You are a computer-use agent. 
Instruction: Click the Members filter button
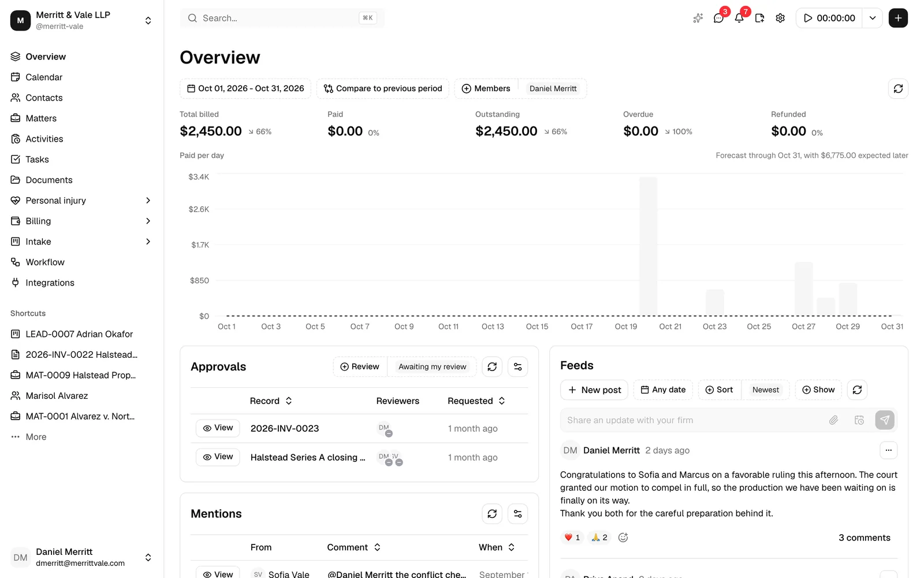click(x=486, y=88)
